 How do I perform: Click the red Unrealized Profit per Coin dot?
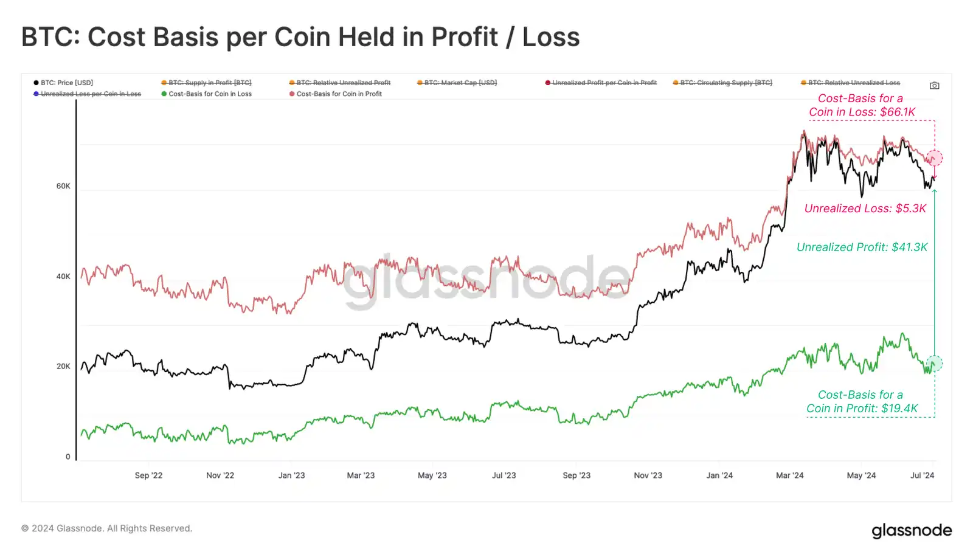[x=548, y=83]
